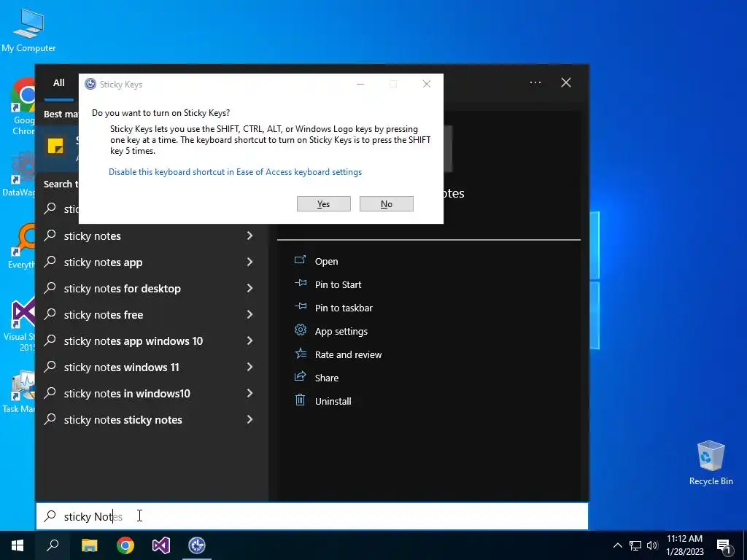The height and width of the screenshot is (560, 747).
Task: Open File Explorer from the taskbar
Action: [89, 545]
